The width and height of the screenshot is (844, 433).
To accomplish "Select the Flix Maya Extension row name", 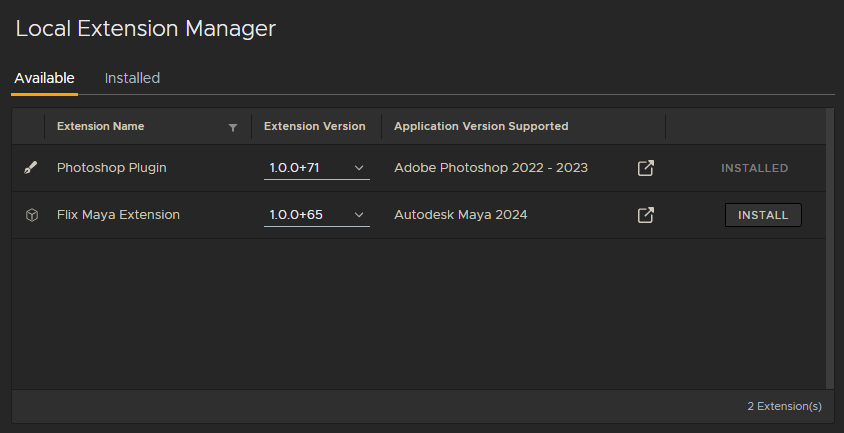I will 118,215.
